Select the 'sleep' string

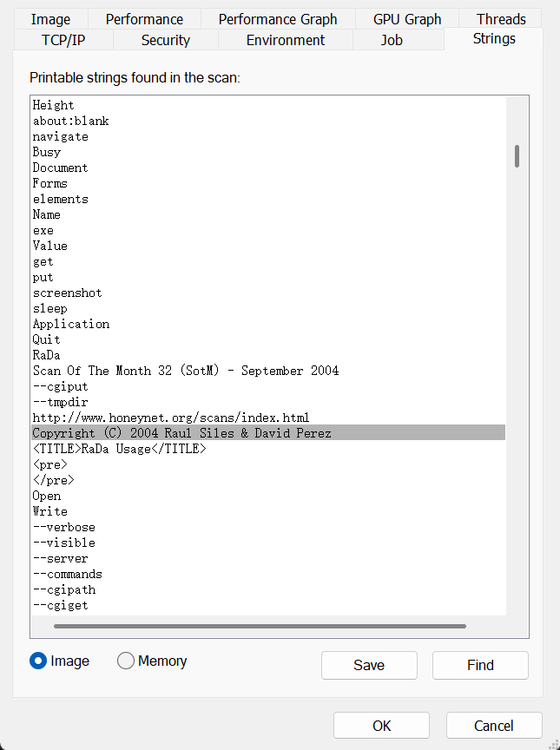268,308
